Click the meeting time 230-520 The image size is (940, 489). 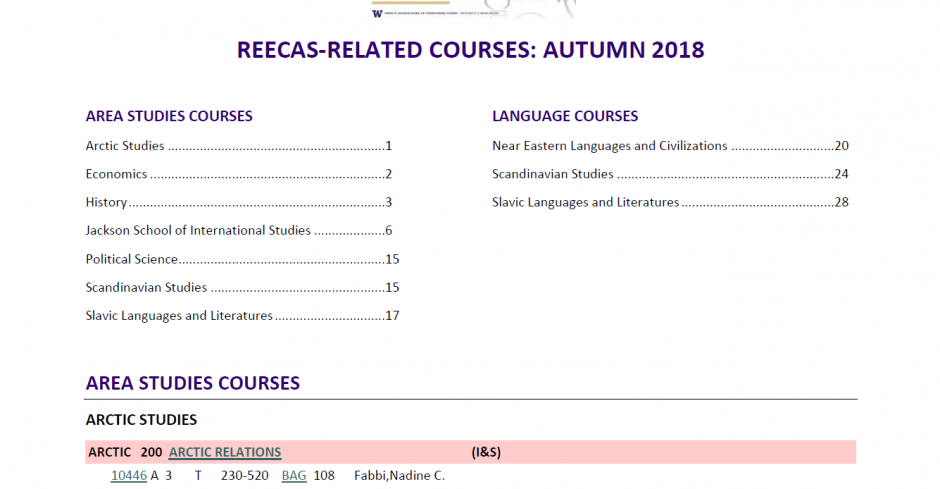tap(245, 476)
